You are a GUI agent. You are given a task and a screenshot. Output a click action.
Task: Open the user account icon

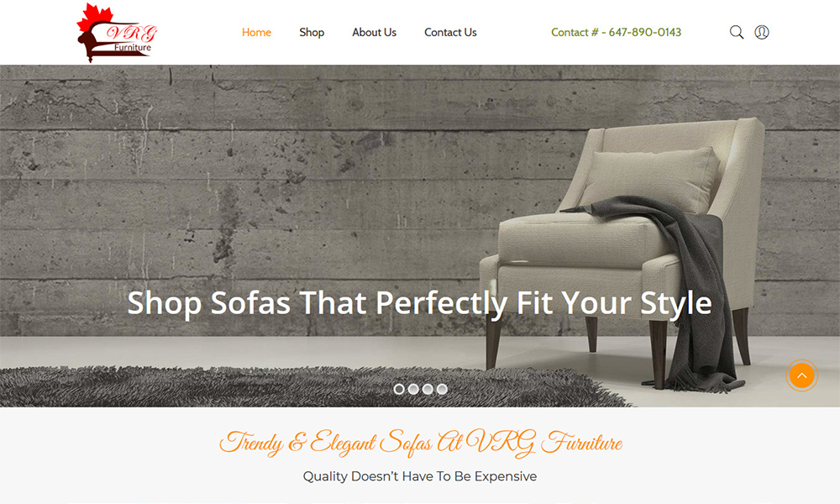click(762, 32)
